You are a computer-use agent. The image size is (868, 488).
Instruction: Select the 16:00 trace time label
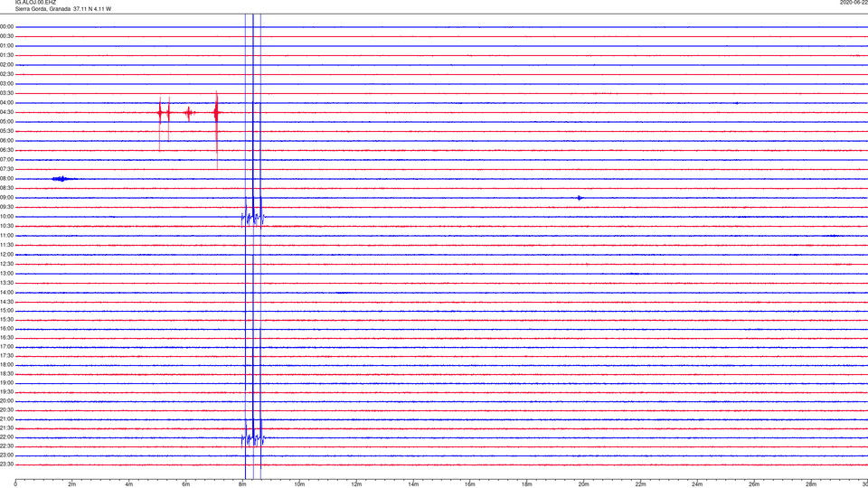7,329
